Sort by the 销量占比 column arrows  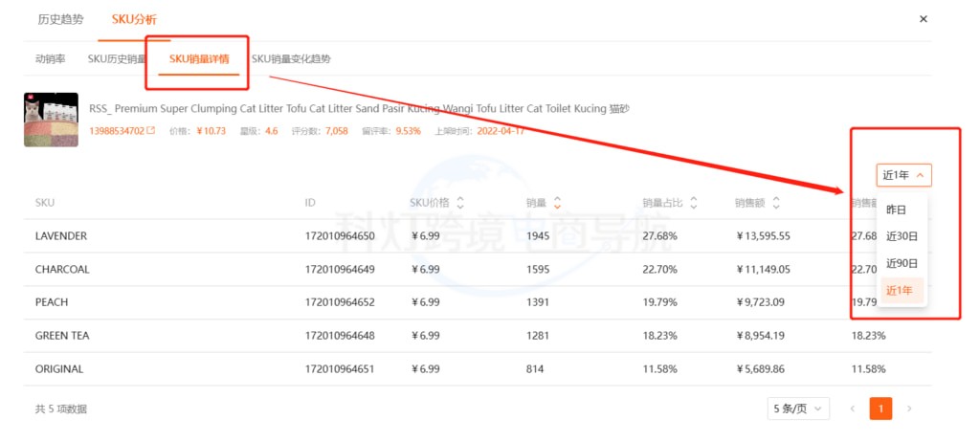point(693,203)
